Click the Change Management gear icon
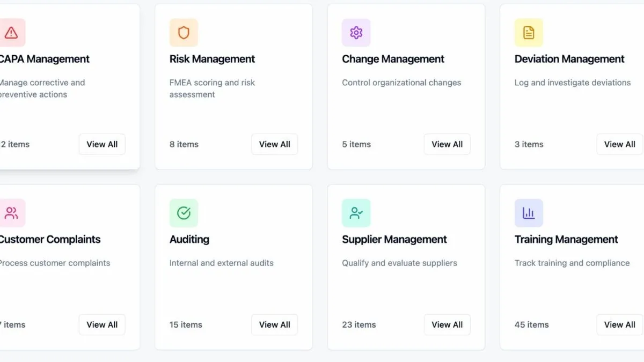644x362 pixels. point(356,33)
